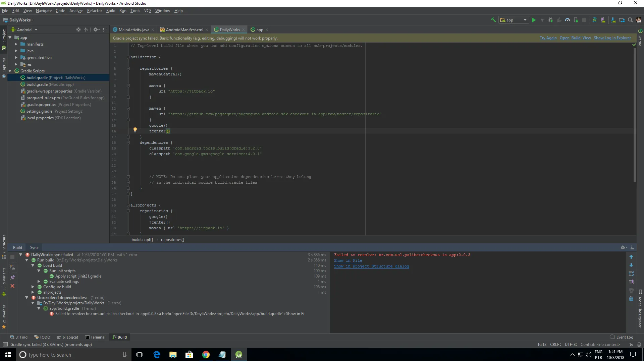This screenshot has width=644, height=362.
Task: Open the Android Profiler gauge icon
Action: coord(568,20)
